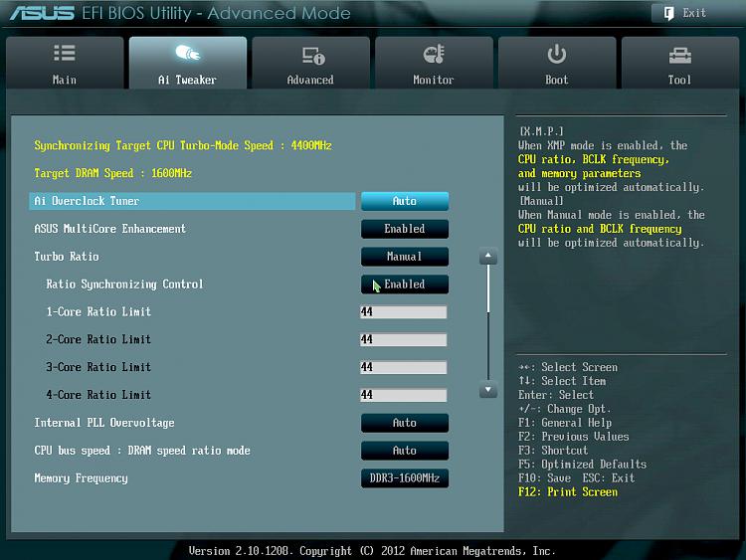
Task: Click the scrollbar down arrow
Action: pyautogui.click(x=488, y=390)
